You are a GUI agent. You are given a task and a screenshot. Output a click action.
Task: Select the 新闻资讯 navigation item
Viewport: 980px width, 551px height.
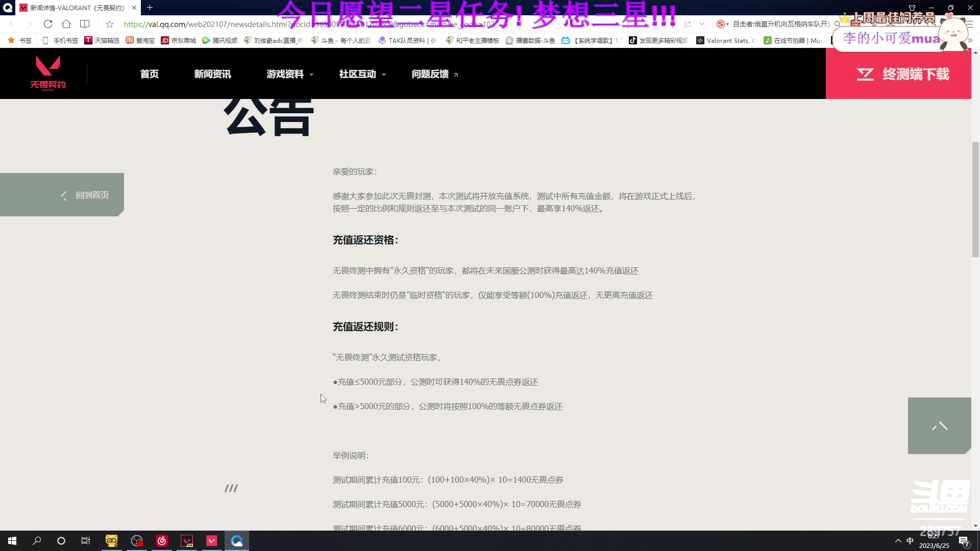click(213, 73)
